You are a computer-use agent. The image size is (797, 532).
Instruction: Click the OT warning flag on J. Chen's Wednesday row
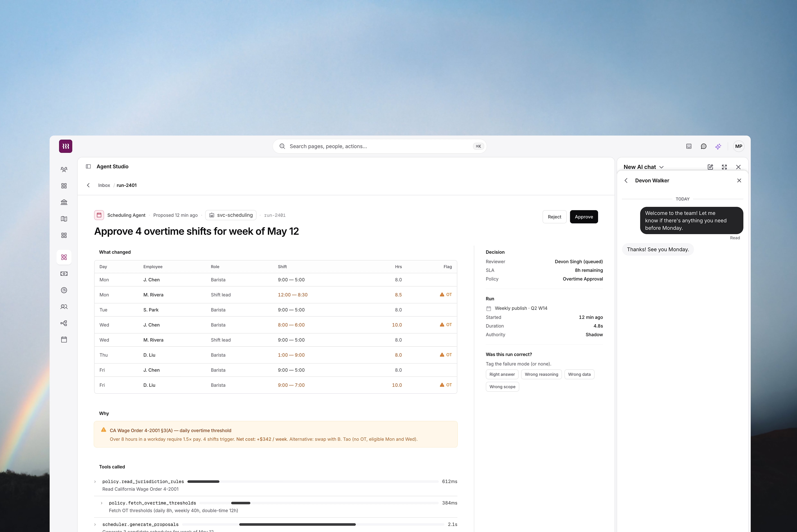[446, 325]
